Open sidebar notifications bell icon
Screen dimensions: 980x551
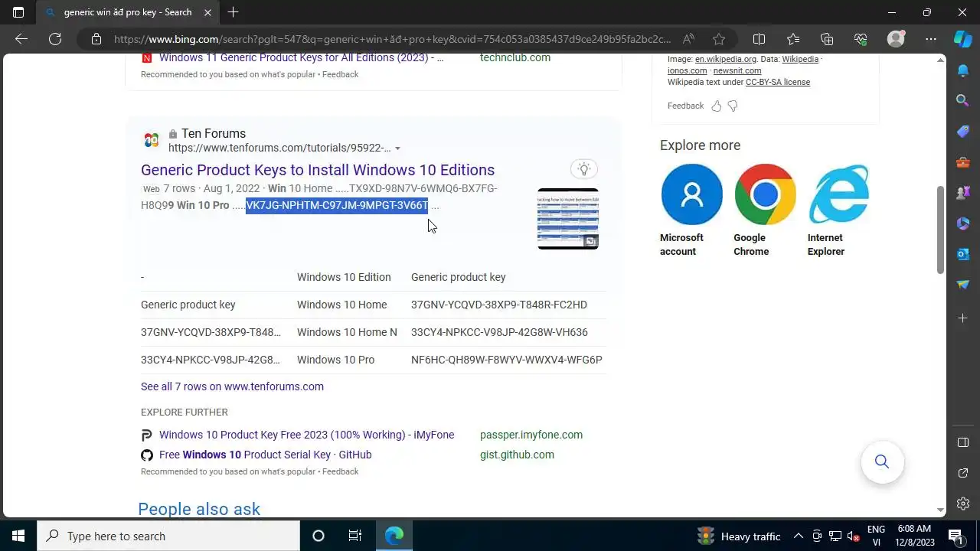click(x=963, y=70)
